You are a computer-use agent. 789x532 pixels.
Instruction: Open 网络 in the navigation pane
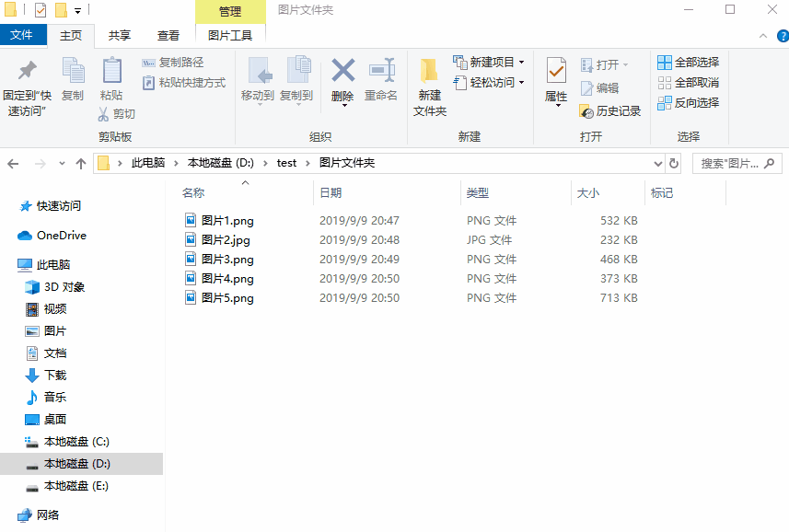click(39, 515)
